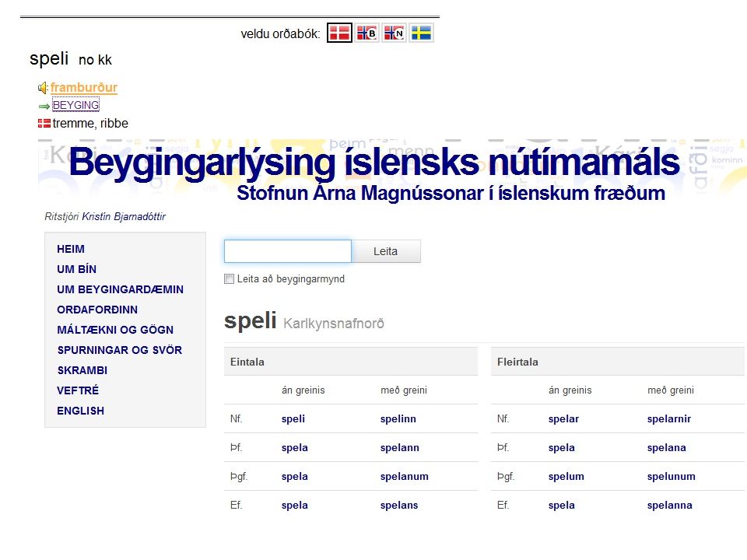Open the BEYGING inflection link
Screen dimensions: 747x560
[75, 105]
